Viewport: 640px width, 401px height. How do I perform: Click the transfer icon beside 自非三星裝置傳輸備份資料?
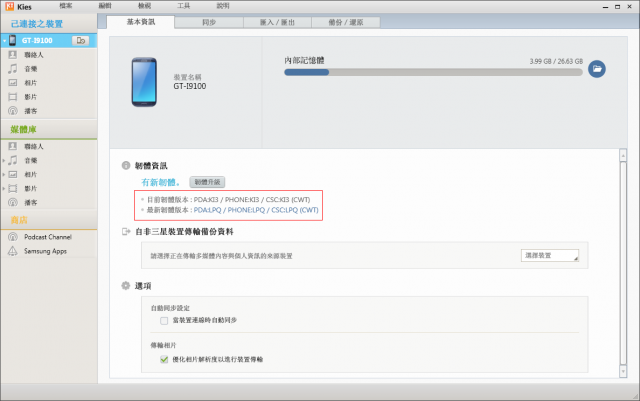point(126,232)
